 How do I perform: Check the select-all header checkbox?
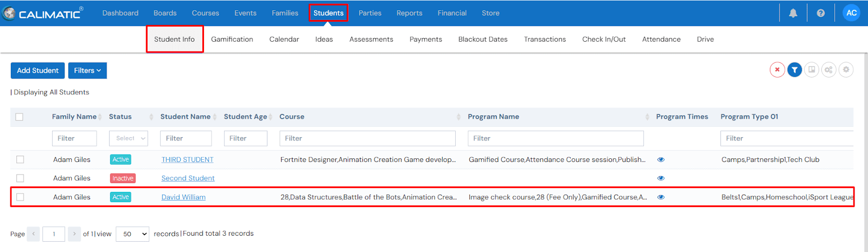coord(20,117)
